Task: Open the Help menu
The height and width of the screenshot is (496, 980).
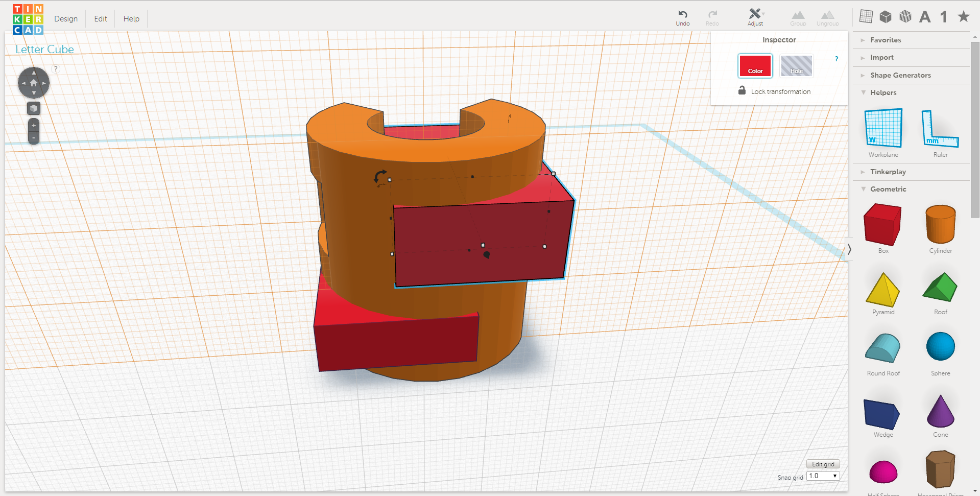Action: click(131, 19)
